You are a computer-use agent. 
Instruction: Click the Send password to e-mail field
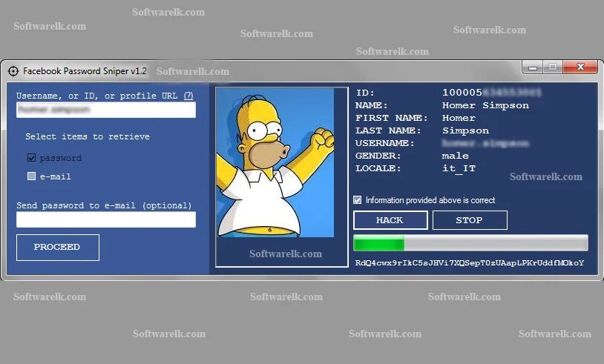[x=106, y=219]
